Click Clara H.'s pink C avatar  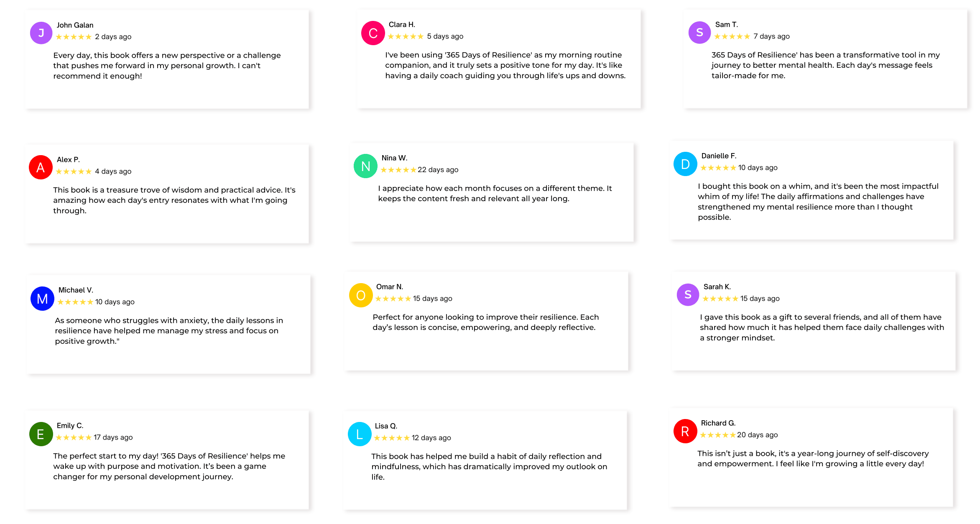tap(373, 33)
